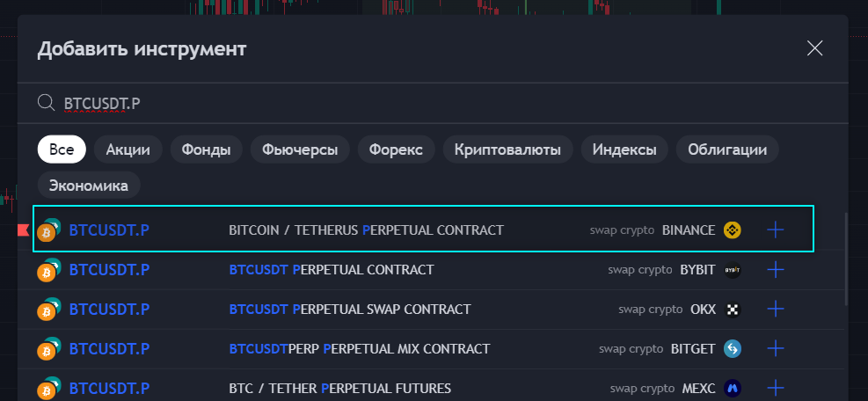
Task: Open the Облигации filter
Action: [727, 149]
